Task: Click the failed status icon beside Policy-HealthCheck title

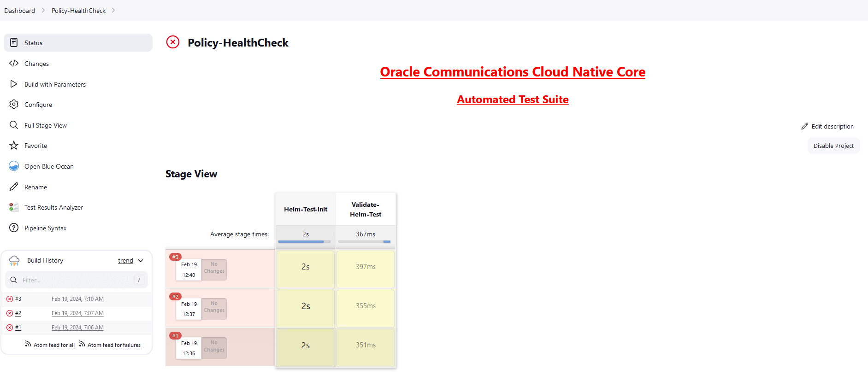Action: [173, 42]
